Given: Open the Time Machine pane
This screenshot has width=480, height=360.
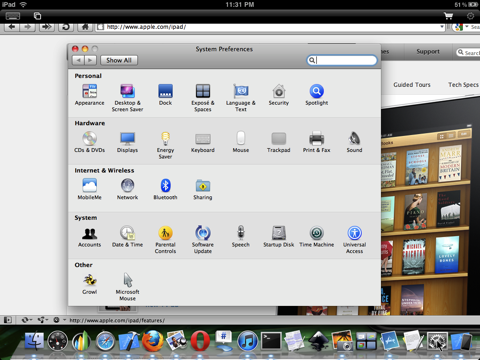Looking at the screenshot, I should click(317, 236).
